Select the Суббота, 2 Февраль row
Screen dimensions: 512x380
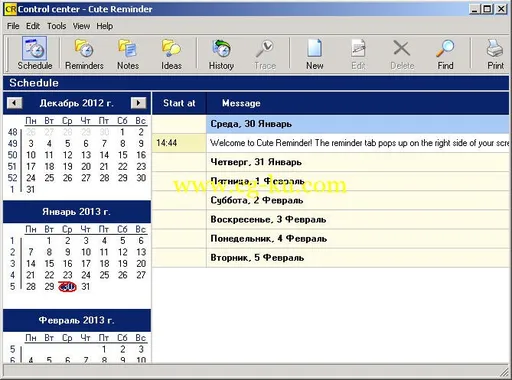[358, 200]
